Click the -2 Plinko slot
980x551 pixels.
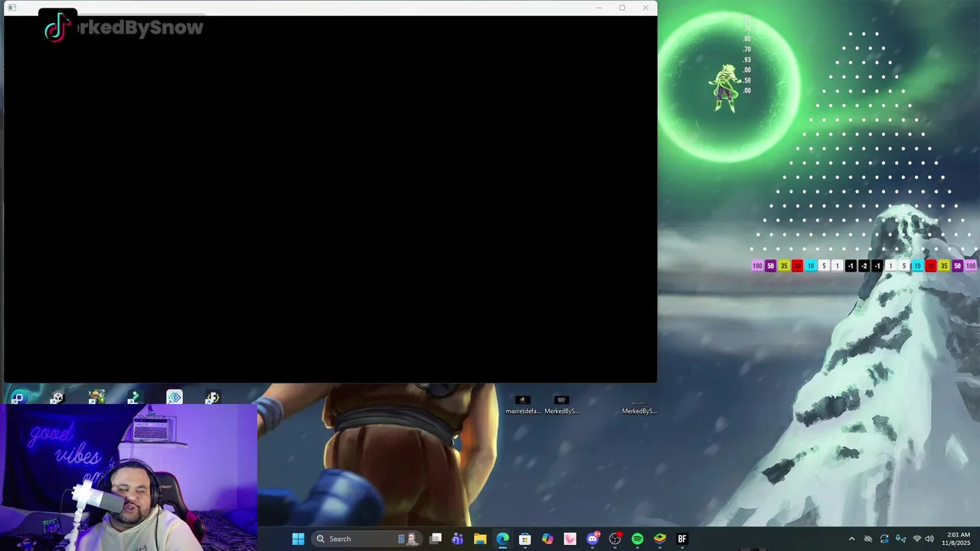(864, 266)
